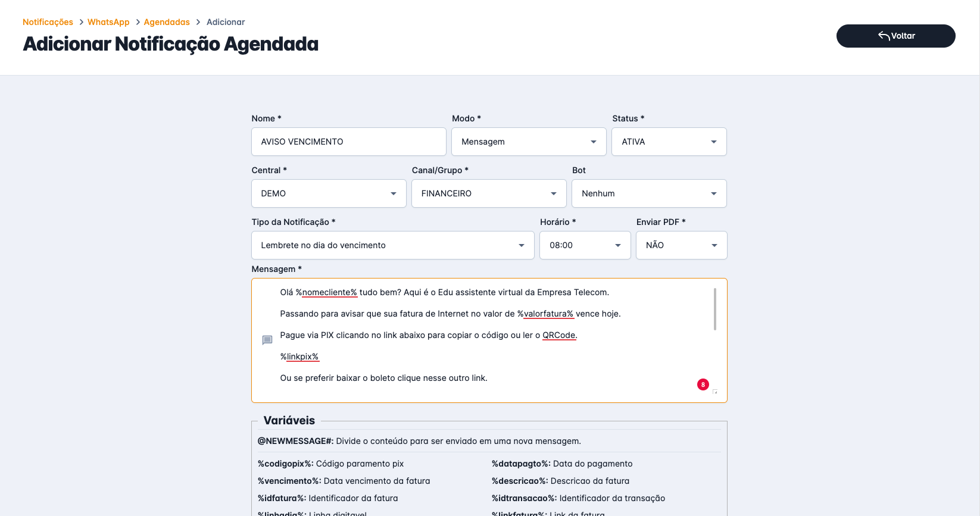980x516 pixels.
Task: Go to Agendadas from the breadcrumb
Action: (x=167, y=21)
